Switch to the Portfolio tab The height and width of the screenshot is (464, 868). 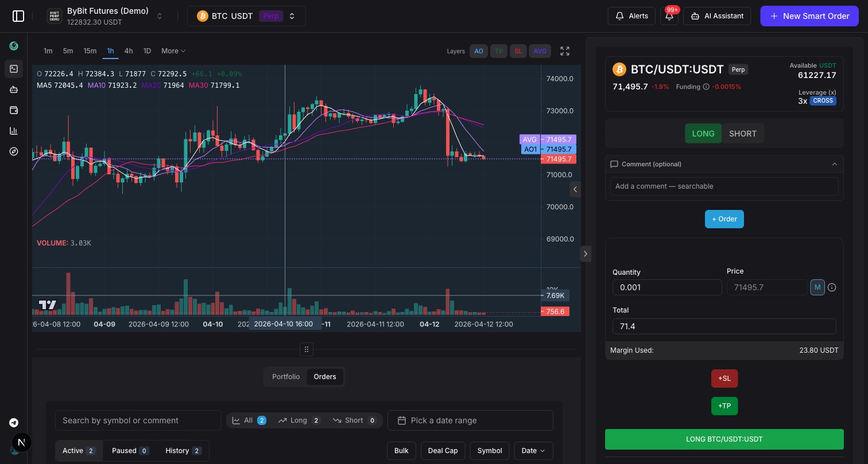click(286, 377)
